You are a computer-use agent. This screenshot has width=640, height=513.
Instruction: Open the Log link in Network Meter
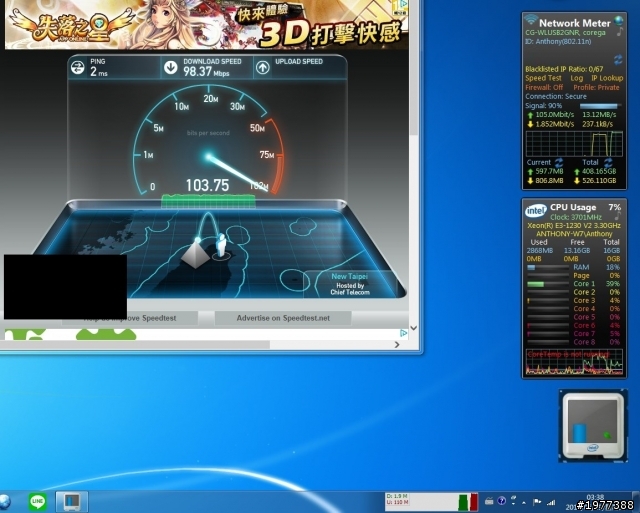576,78
